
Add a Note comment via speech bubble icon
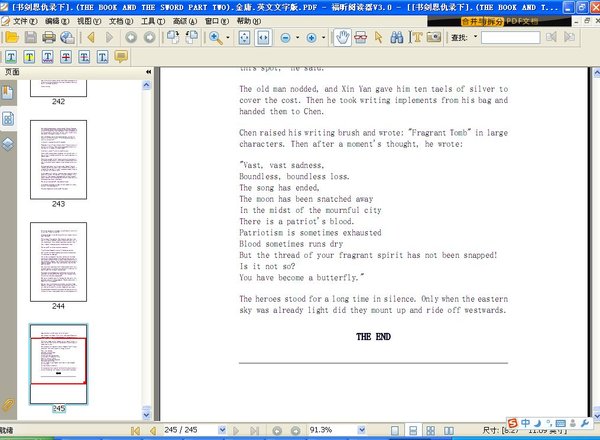click(x=121, y=57)
